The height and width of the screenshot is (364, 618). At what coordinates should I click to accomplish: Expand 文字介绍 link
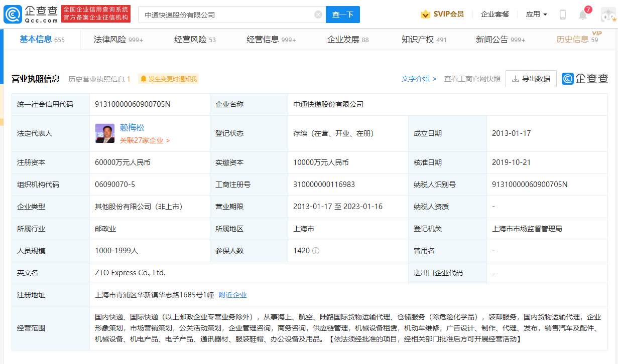tap(419, 79)
